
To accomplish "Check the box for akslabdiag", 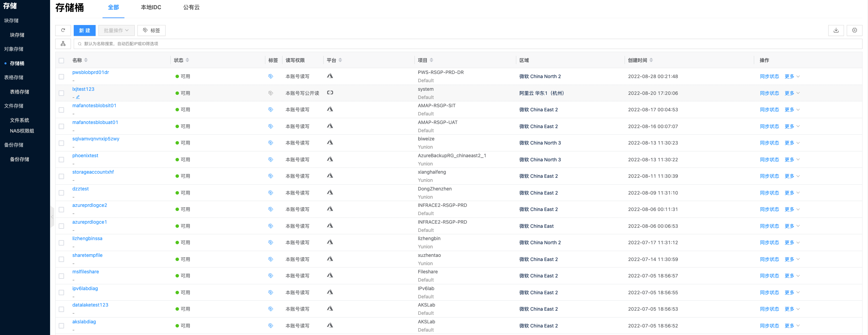I will [61, 326].
